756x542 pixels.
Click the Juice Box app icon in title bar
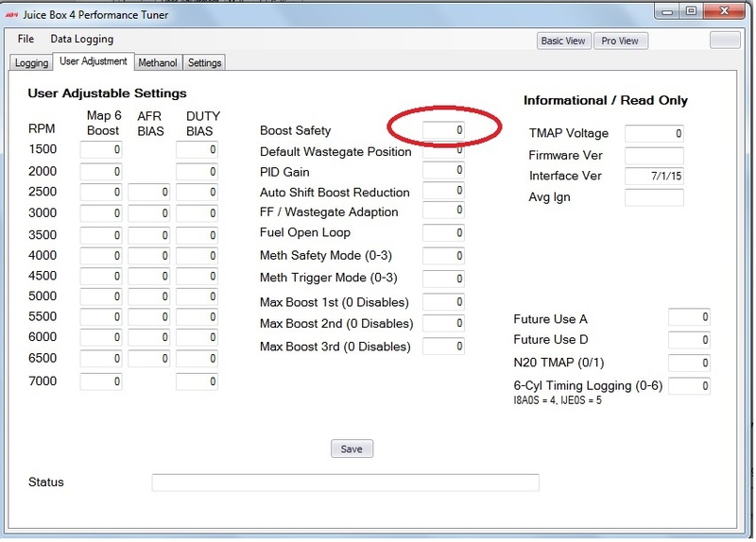click(x=11, y=15)
